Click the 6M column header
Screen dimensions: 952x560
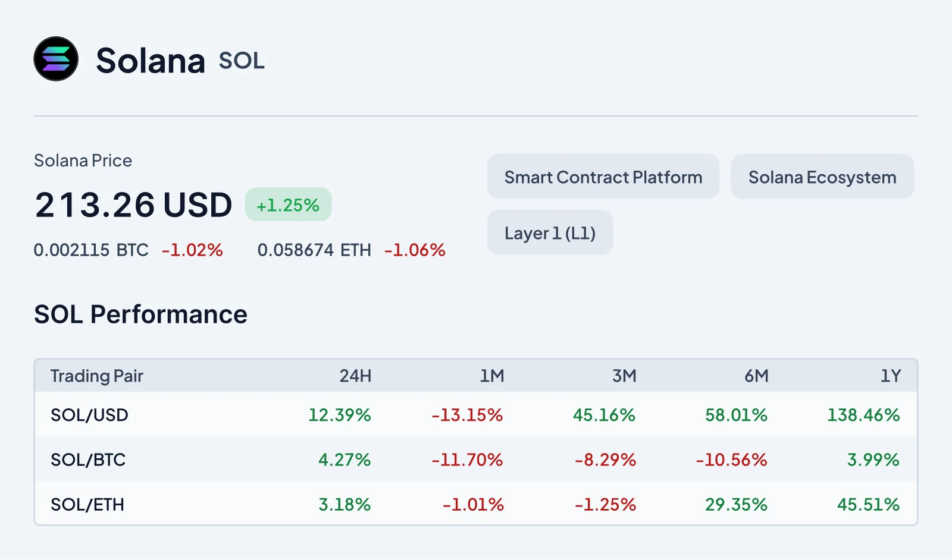click(x=756, y=376)
